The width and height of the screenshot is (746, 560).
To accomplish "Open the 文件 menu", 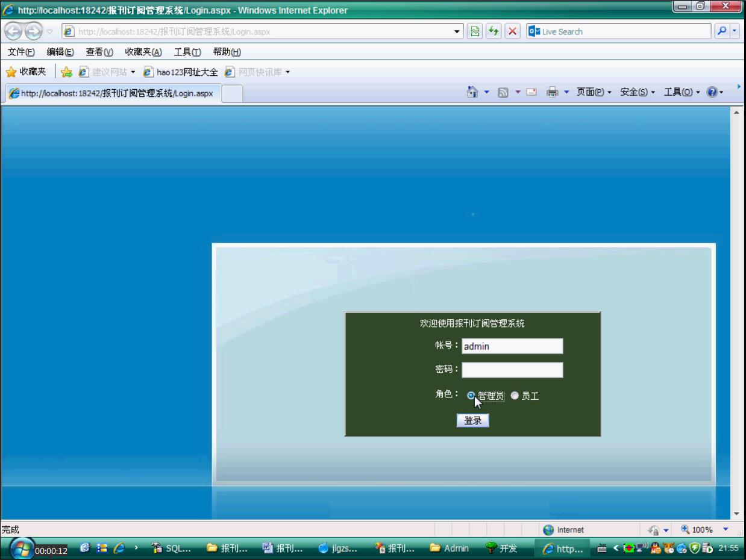I will tap(20, 52).
